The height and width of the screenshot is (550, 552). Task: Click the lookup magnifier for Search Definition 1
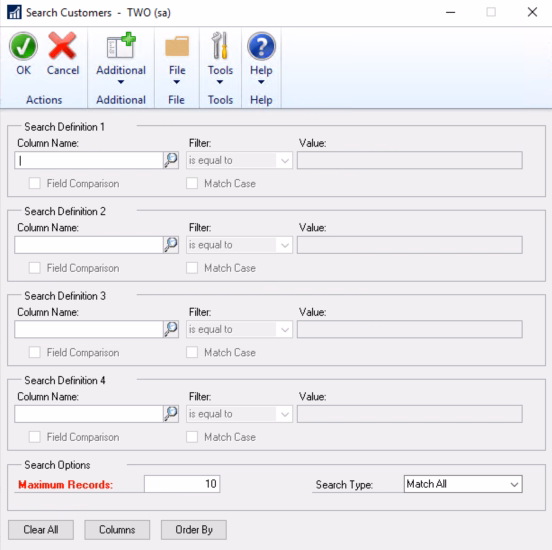coord(171,160)
